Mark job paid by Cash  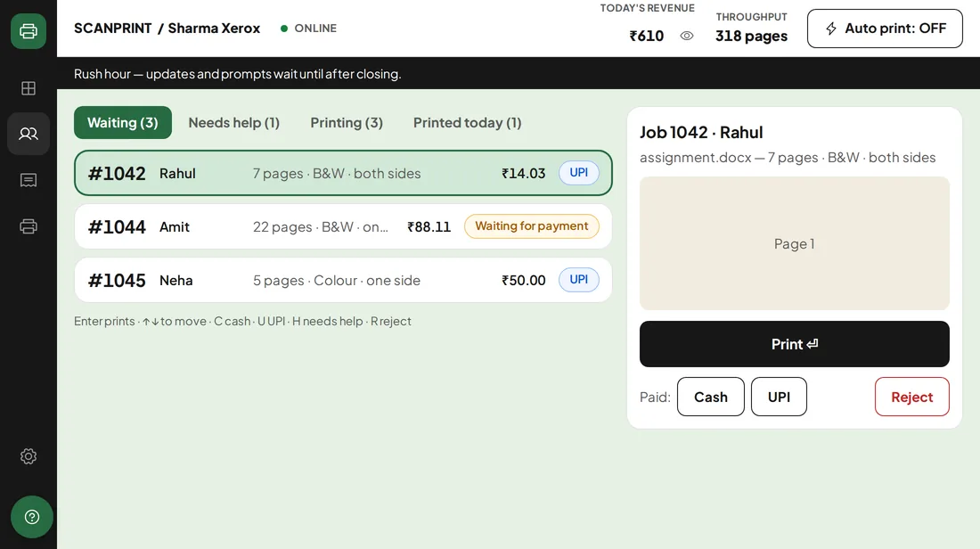(x=711, y=397)
